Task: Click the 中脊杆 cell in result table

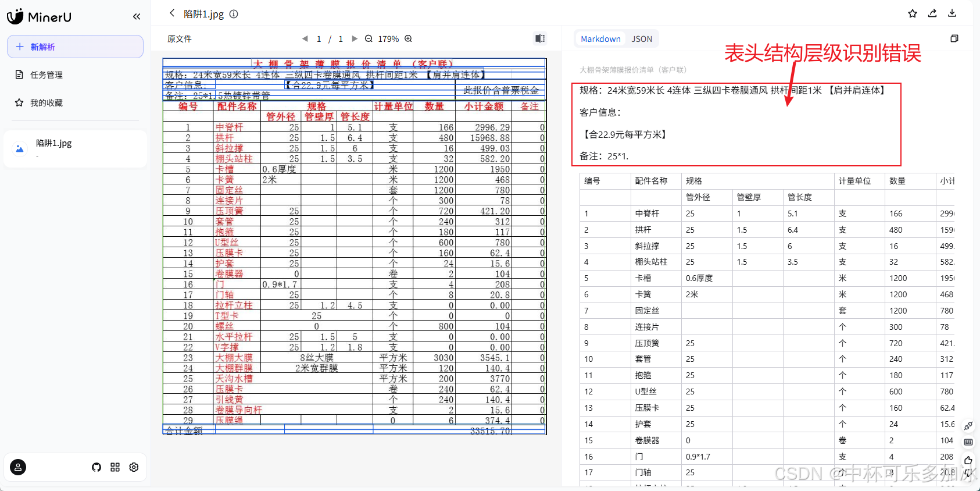Action: point(656,214)
